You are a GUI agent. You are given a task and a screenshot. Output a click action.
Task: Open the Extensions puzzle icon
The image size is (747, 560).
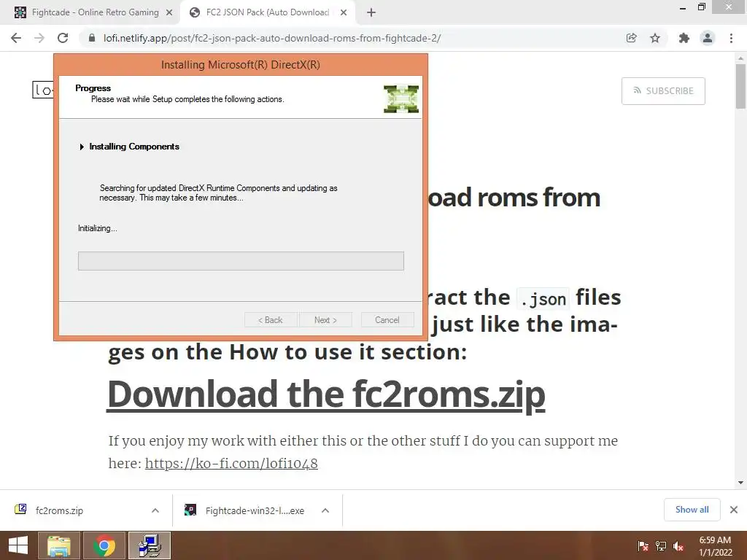(x=684, y=38)
